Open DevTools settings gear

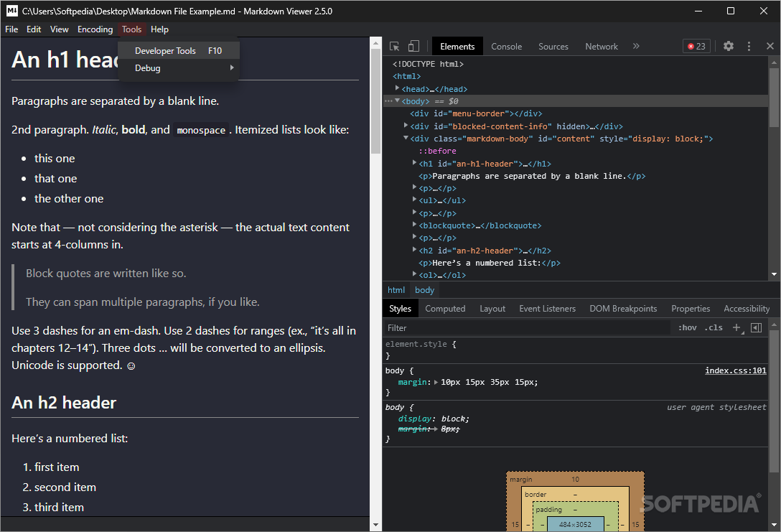point(728,47)
